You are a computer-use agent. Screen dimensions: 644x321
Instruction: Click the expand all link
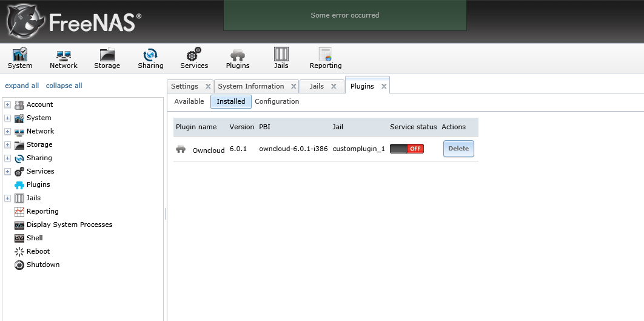pos(22,86)
